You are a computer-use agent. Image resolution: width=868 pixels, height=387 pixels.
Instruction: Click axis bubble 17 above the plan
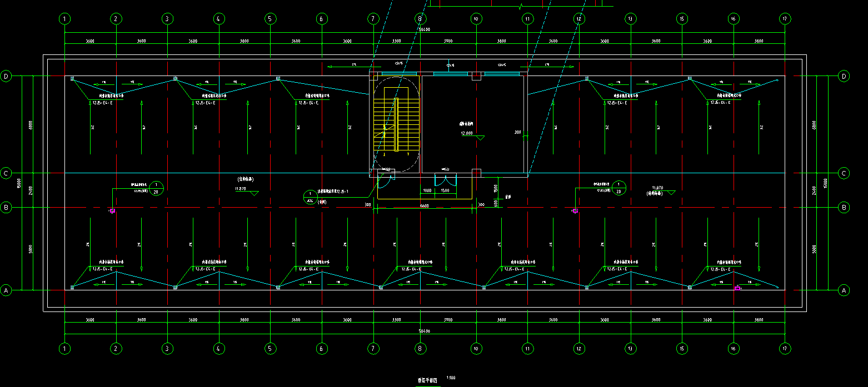[x=784, y=19]
